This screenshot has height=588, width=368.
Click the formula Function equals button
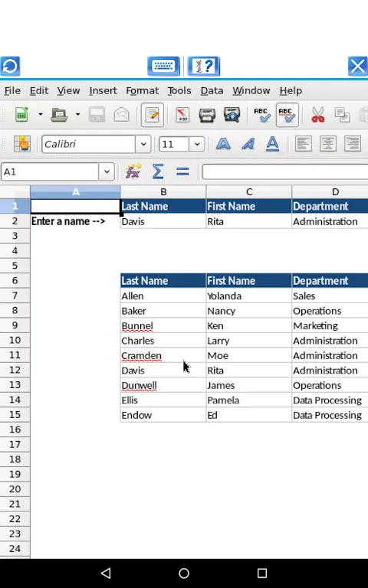tap(182, 171)
